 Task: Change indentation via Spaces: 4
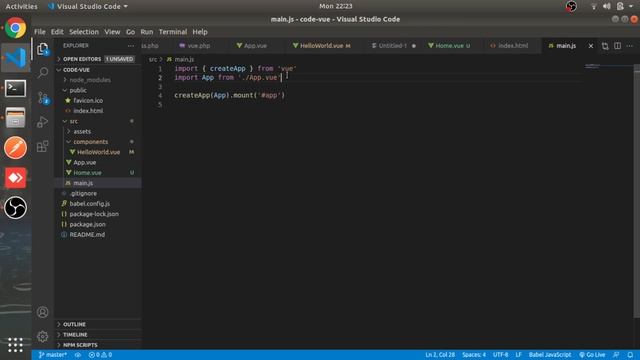pyautogui.click(x=474, y=355)
